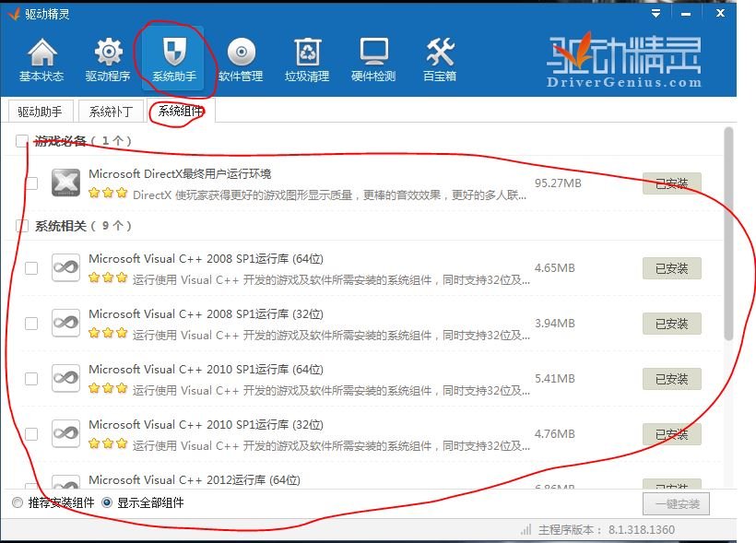The height and width of the screenshot is (543, 756).
Task: Select the 驱动程序 (Drivers) icon
Action: (108, 58)
